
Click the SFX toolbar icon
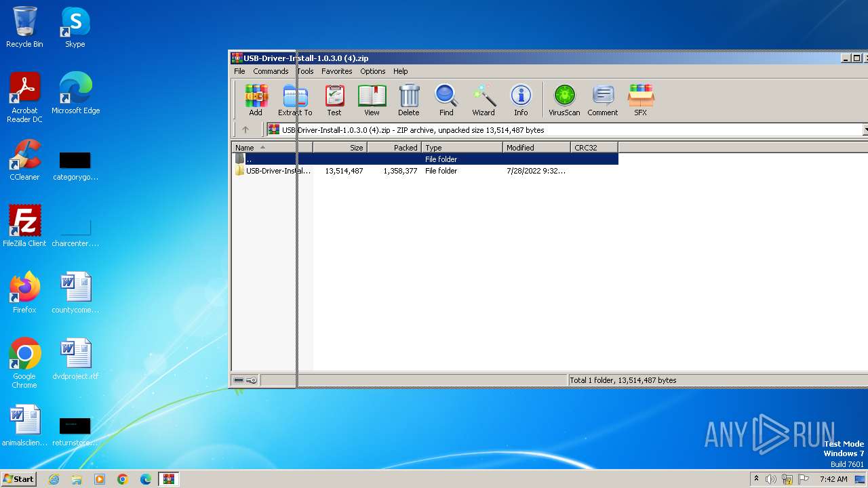tap(640, 100)
